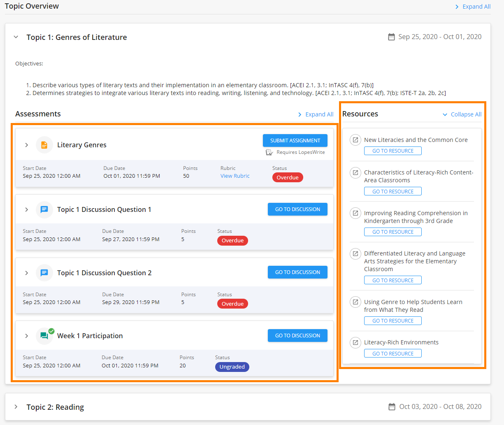Click the Literary Genres assignment document icon
The width and height of the screenshot is (504, 425).
click(44, 145)
